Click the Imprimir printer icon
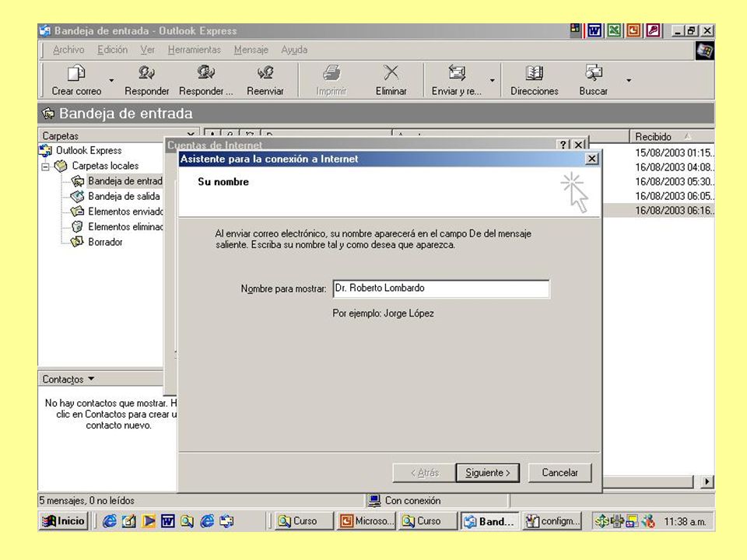This screenshot has width=747, height=560. [331, 72]
